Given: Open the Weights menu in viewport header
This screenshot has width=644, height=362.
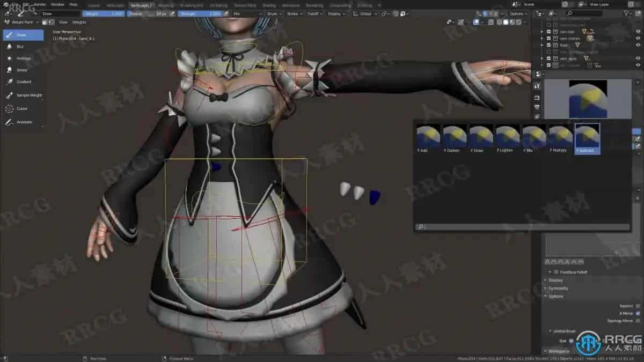Looking at the screenshot, I should (79, 22).
